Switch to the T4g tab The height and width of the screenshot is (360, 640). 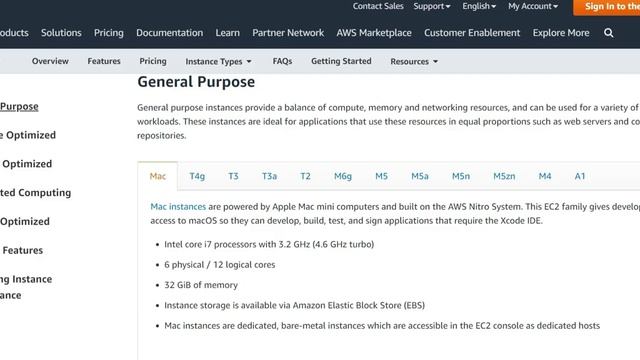pos(197,176)
